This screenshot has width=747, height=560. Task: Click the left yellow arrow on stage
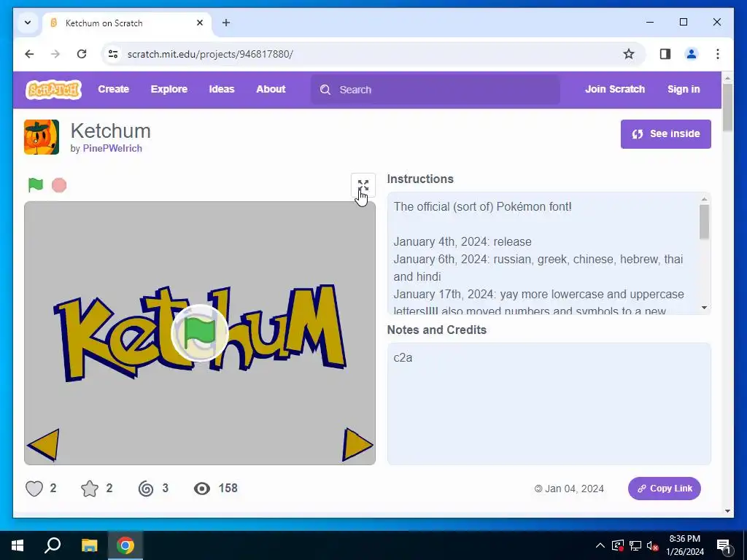click(x=44, y=445)
